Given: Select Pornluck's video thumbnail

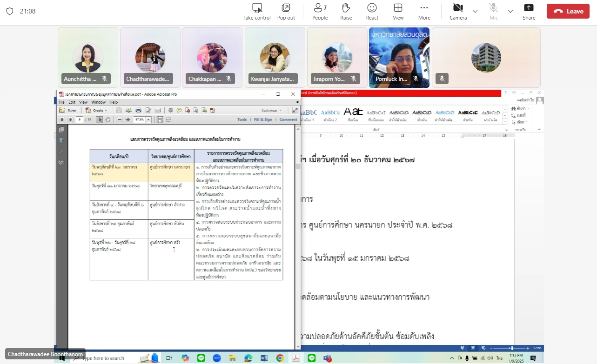Looking at the screenshot, I should click(x=399, y=57).
